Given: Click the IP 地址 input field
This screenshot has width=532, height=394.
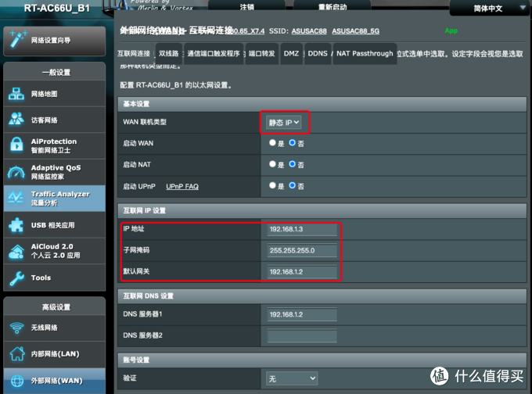Looking at the screenshot, I should pyautogui.click(x=302, y=231).
